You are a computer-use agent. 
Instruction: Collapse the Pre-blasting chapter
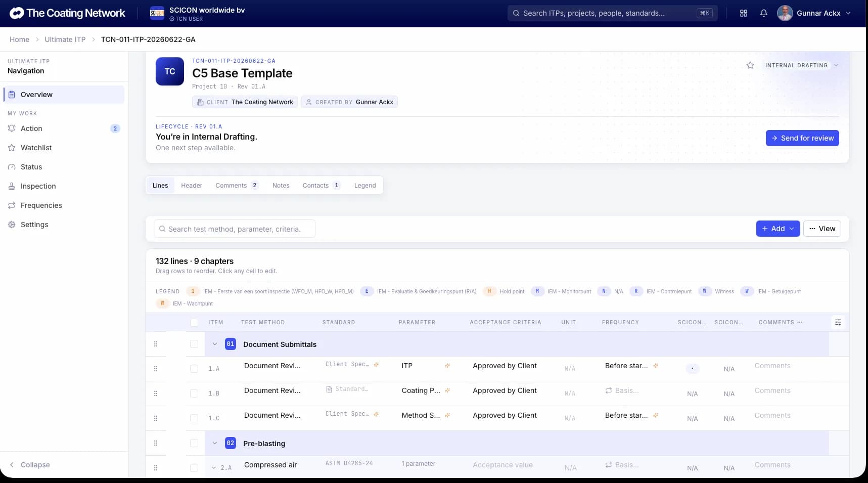[x=215, y=443]
